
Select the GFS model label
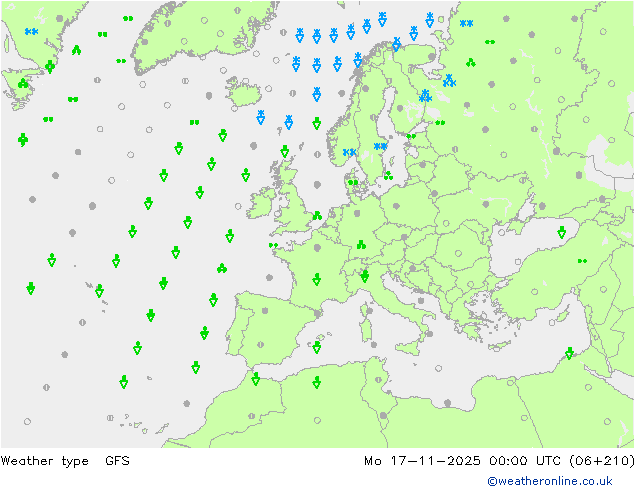pos(117,460)
